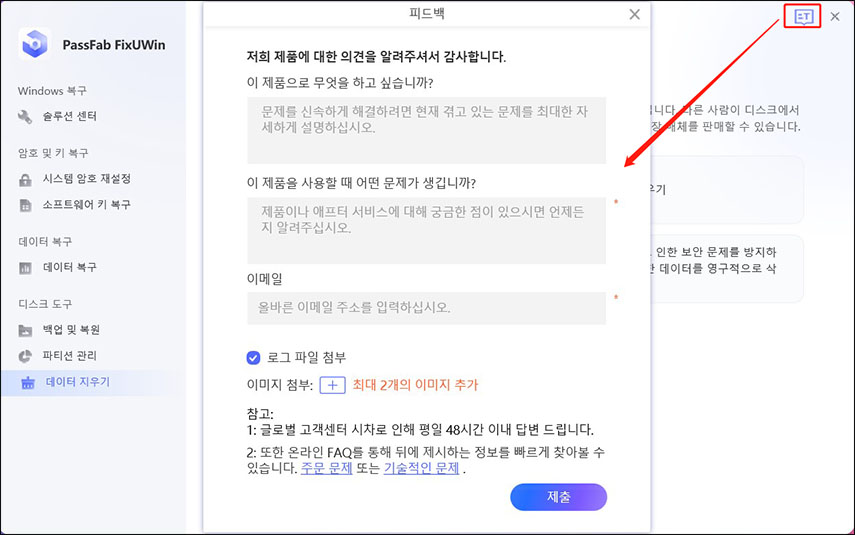Open the 주문 문제 FAQ link
Viewport: 855px width, 535px height.
(x=326, y=468)
